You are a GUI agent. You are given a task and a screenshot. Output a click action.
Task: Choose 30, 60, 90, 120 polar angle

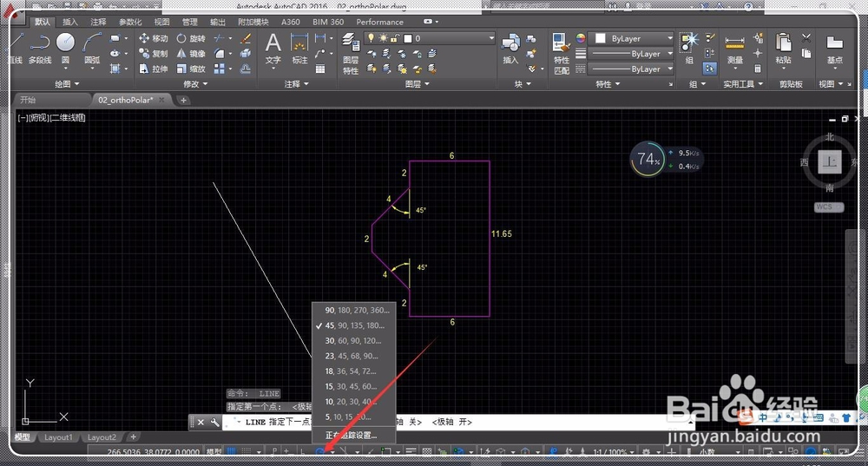point(354,340)
